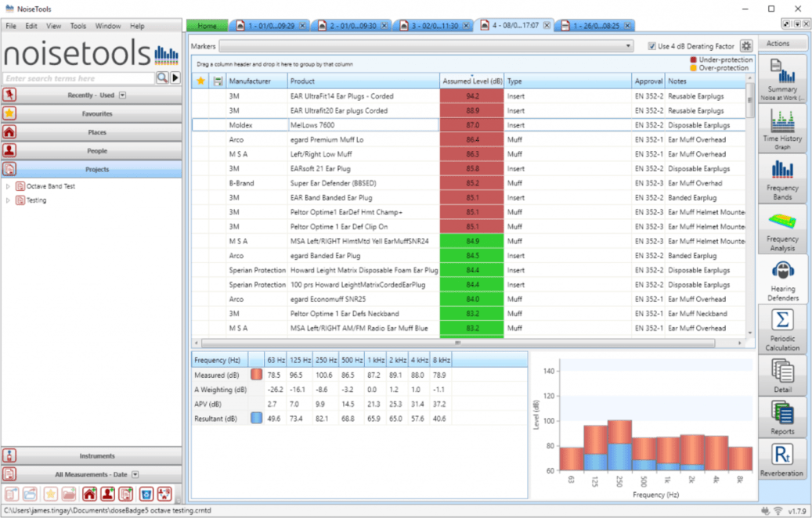Open the Frequency Analysis view
Screen dimensions: 812x518
coord(782,229)
